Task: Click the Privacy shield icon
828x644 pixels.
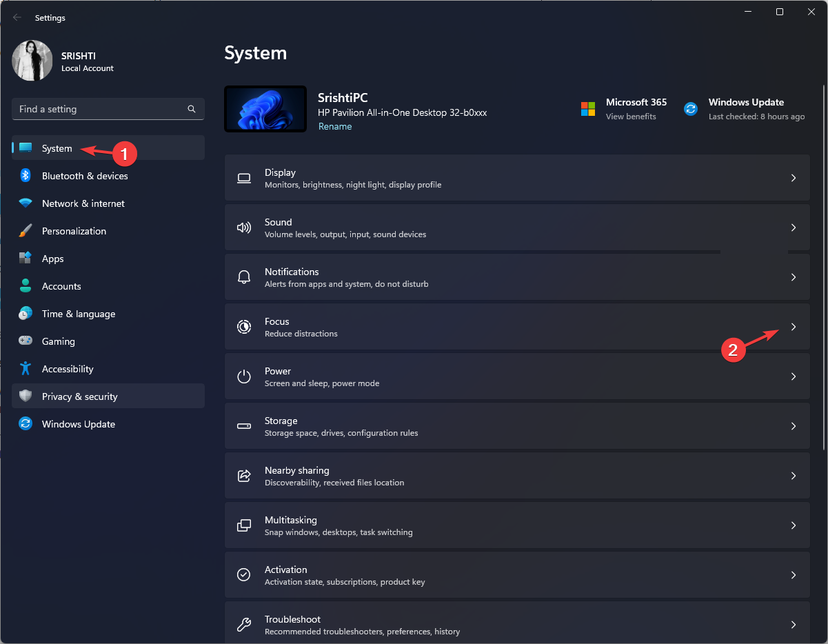Action: (x=26, y=396)
